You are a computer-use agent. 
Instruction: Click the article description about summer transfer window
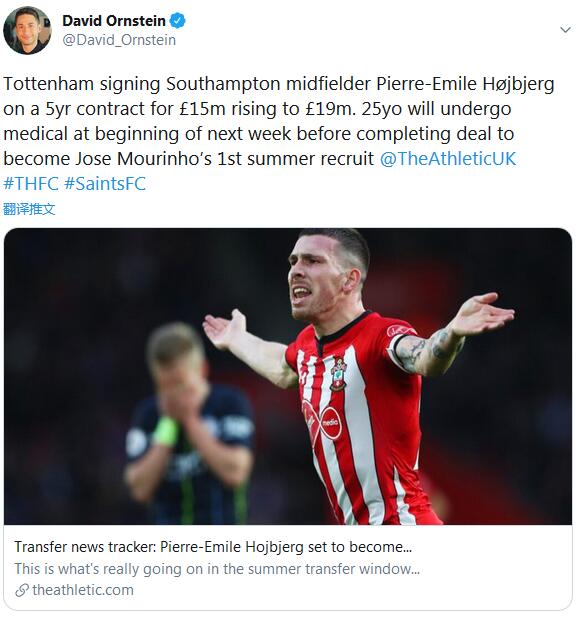(x=217, y=569)
